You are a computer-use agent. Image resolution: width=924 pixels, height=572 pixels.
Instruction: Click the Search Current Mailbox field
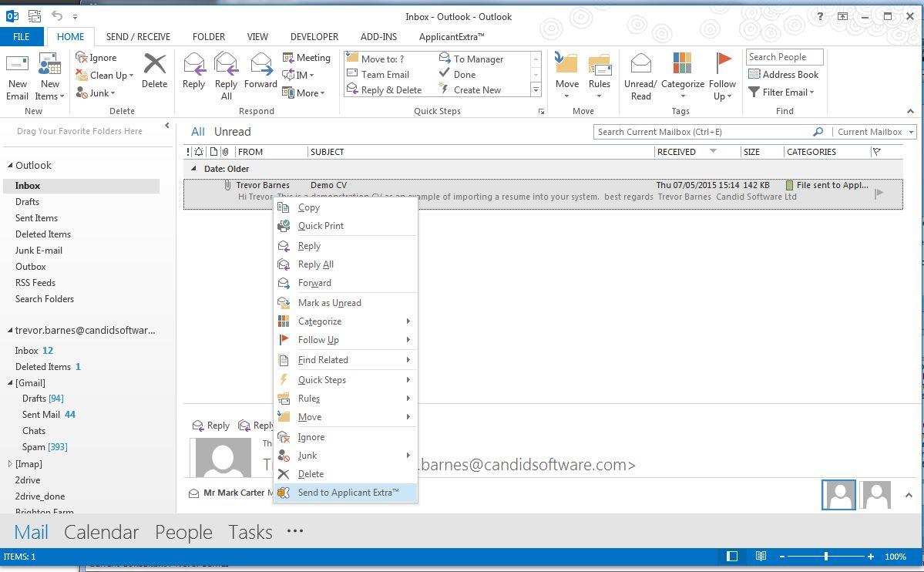coord(703,132)
